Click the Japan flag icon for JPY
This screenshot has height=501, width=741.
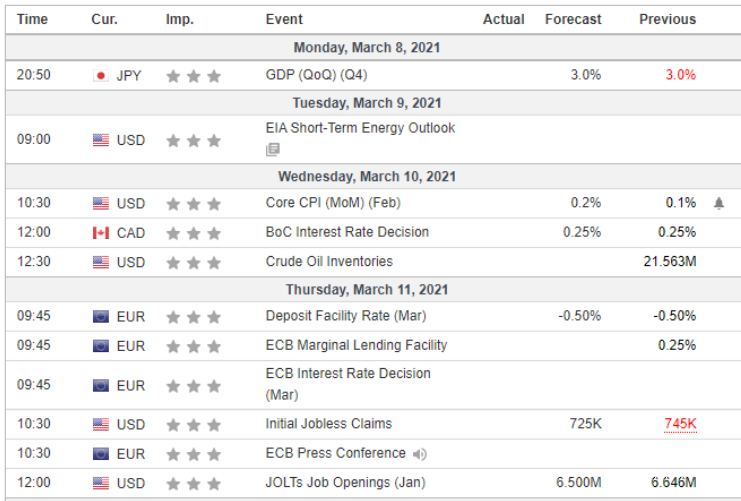[x=100, y=76]
